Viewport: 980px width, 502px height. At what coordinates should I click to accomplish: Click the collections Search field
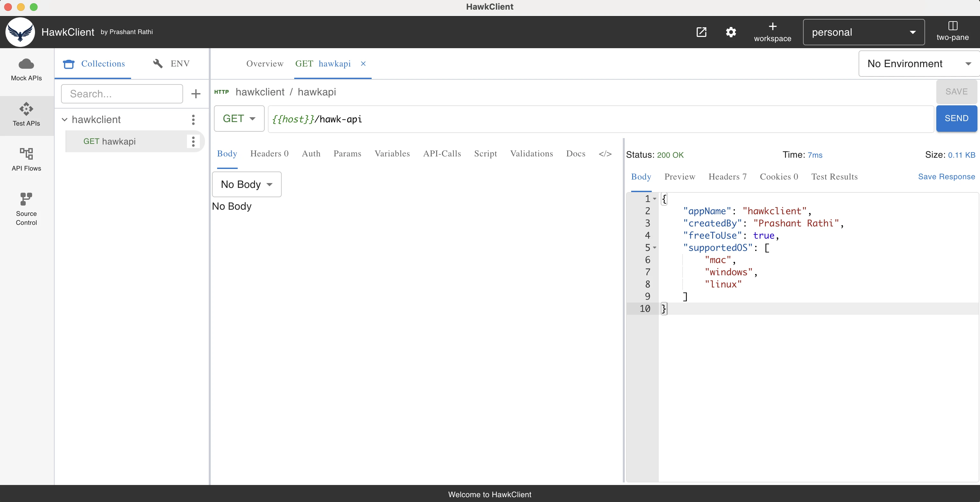point(122,94)
